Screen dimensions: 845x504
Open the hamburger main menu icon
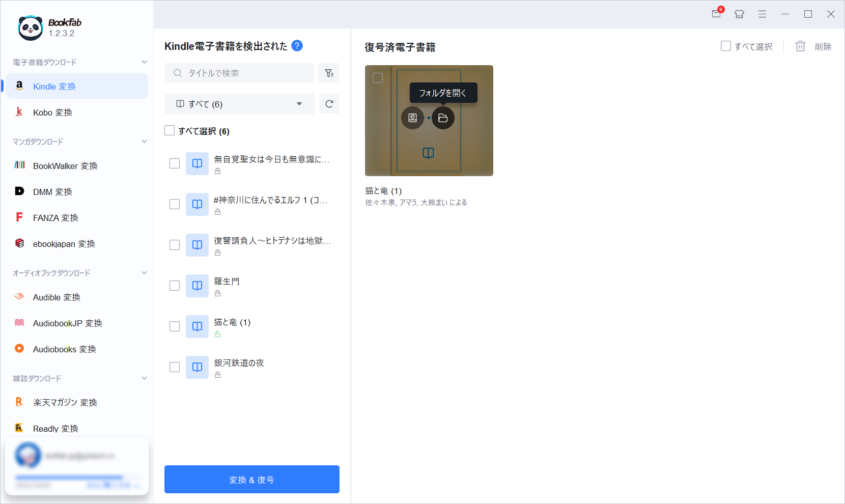762,14
